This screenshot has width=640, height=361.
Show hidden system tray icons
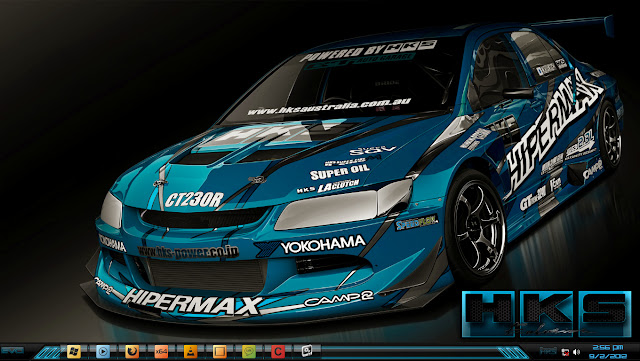(548, 351)
